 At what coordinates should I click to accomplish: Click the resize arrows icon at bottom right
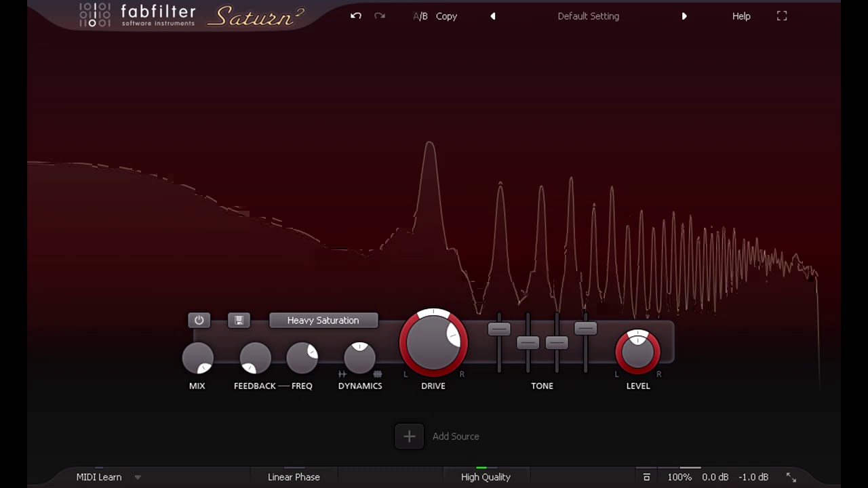pos(791,476)
